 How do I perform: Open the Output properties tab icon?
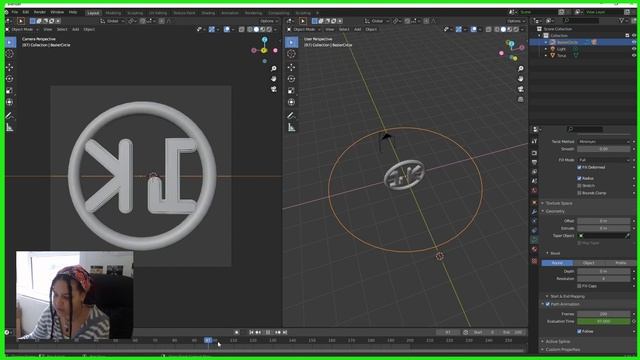534,162
